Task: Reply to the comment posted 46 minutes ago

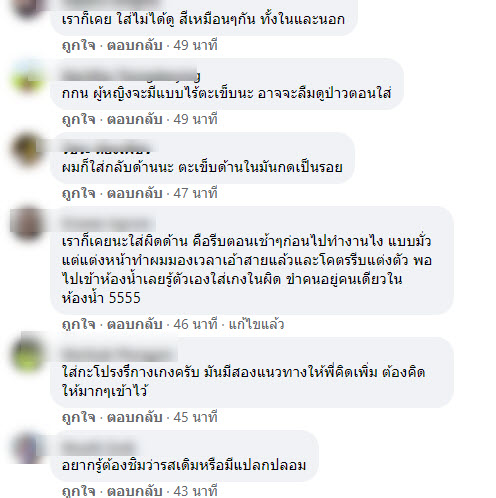Action: [134, 324]
